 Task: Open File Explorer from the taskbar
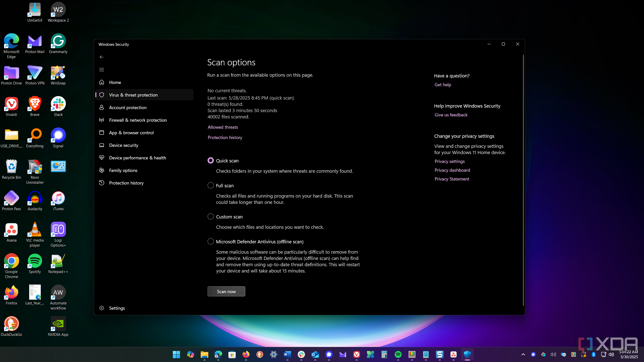pos(204,354)
